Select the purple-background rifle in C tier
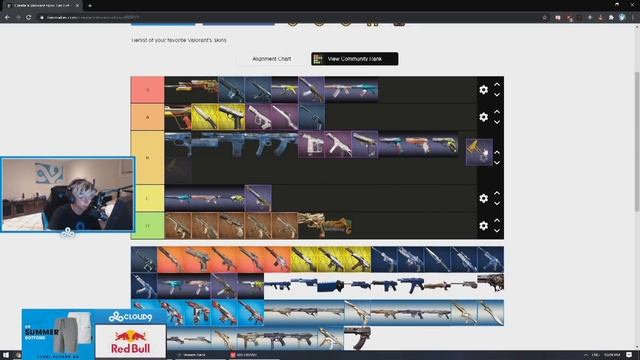 tap(258, 198)
